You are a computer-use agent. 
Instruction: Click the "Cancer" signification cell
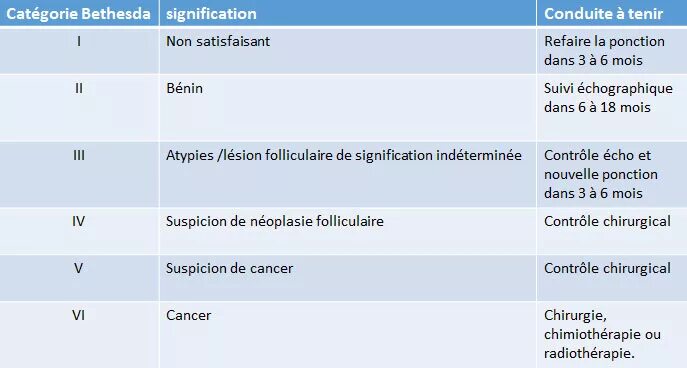348,335
